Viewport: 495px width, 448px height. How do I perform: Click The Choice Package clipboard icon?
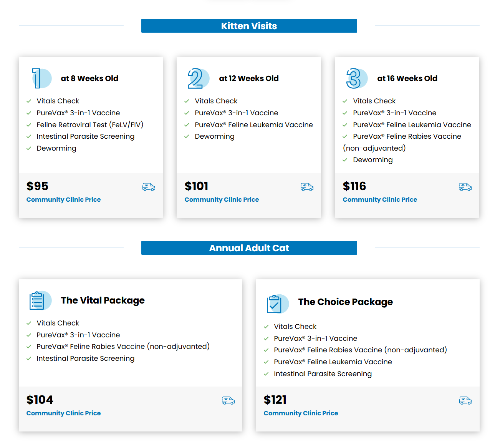[277, 304]
